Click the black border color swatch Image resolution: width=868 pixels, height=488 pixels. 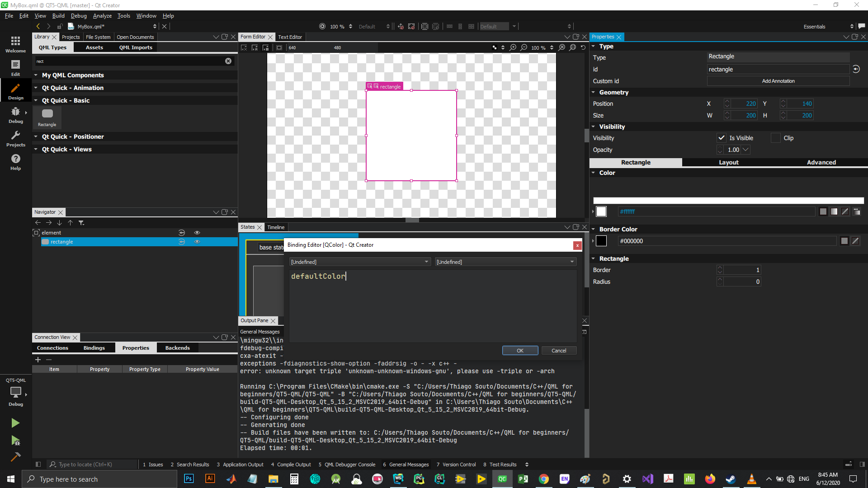click(x=601, y=241)
